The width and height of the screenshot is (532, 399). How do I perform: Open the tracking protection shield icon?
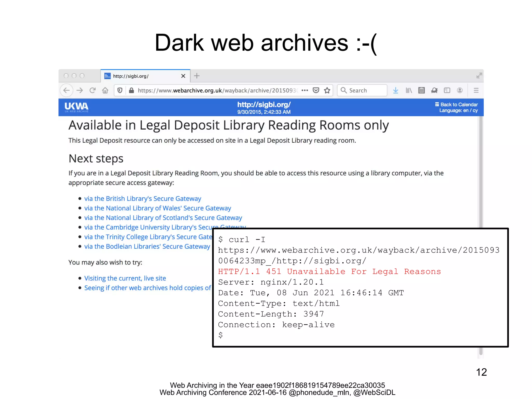pos(120,90)
